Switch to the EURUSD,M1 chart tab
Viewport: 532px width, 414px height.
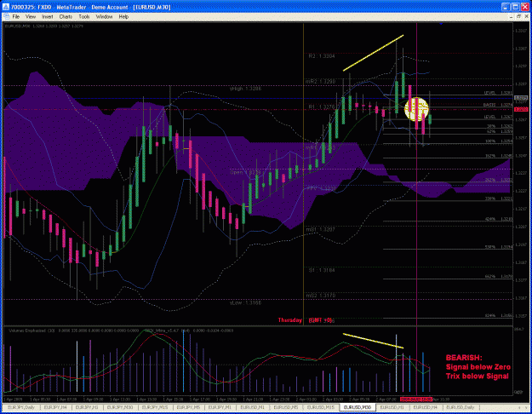tap(252, 407)
